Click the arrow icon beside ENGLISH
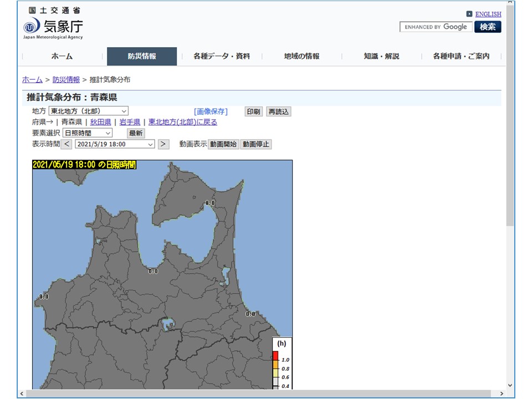The image size is (532, 399). tap(469, 14)
